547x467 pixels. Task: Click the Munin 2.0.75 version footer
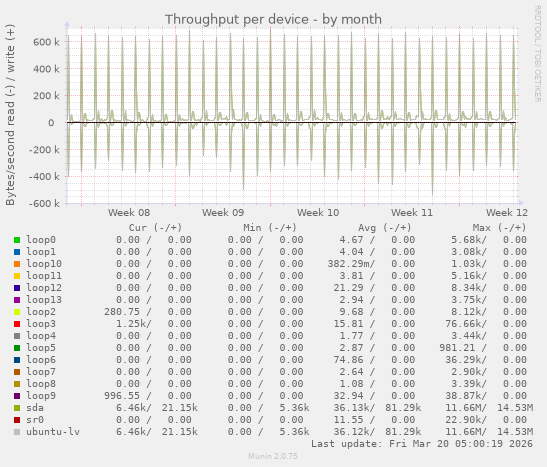[x=273, y=456]
